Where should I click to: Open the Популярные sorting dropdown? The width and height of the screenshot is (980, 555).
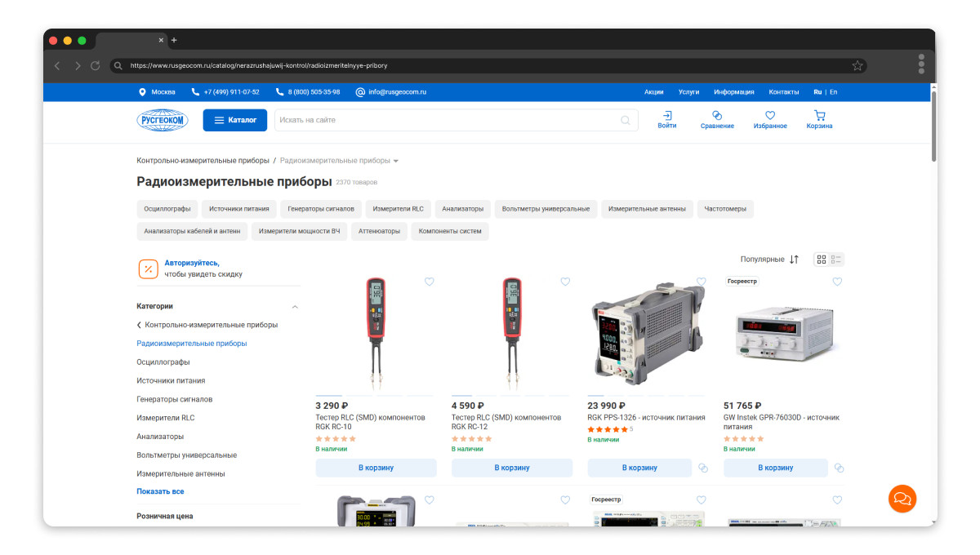coord(769,260)
